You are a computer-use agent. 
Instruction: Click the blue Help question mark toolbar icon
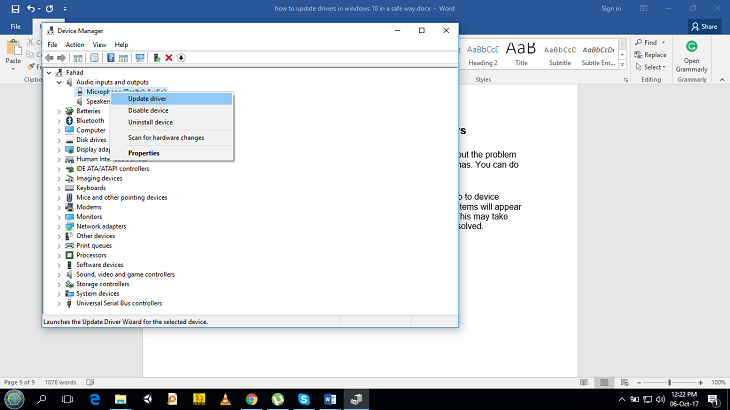tap(111, 58)
